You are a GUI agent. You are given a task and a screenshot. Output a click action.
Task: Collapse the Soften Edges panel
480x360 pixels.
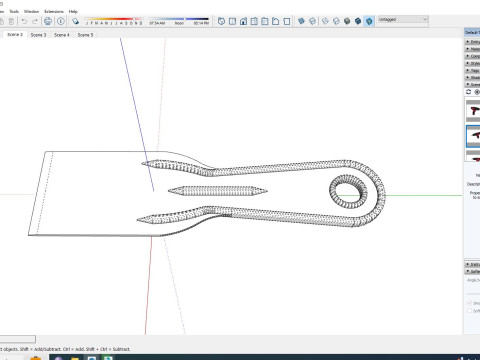click(x=473, y=271)
